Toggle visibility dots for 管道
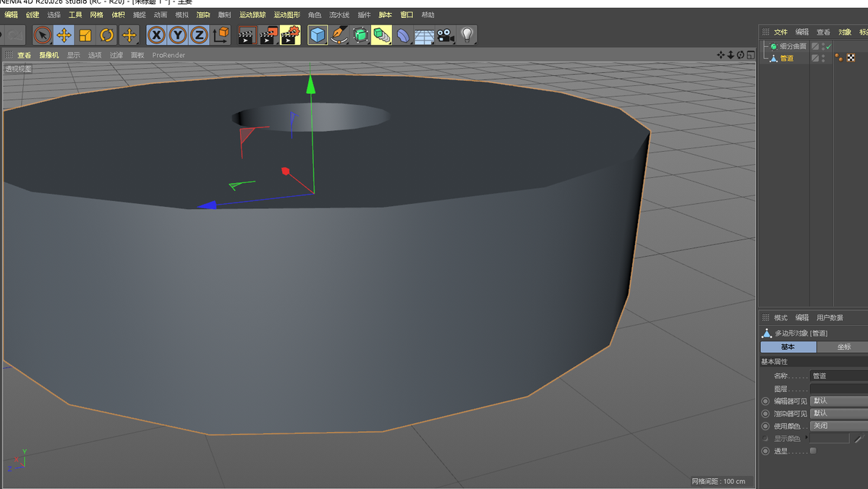868x489 pixels. [822, 58]
